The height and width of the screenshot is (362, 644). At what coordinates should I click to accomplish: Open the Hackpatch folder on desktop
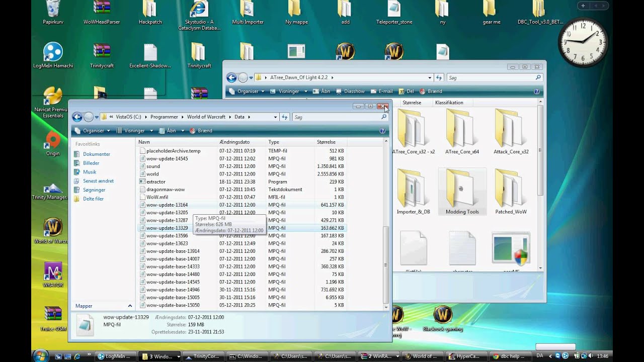point(150,13)
